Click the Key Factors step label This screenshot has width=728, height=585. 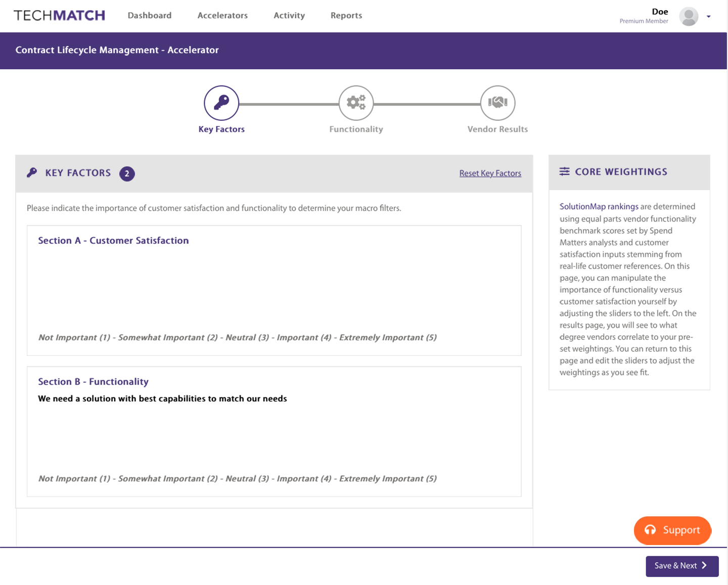tap(221, 129)
